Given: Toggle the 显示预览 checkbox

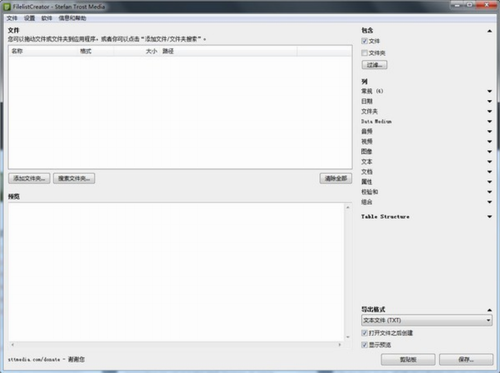Looking at the screenshot, I should coord(365,345).
